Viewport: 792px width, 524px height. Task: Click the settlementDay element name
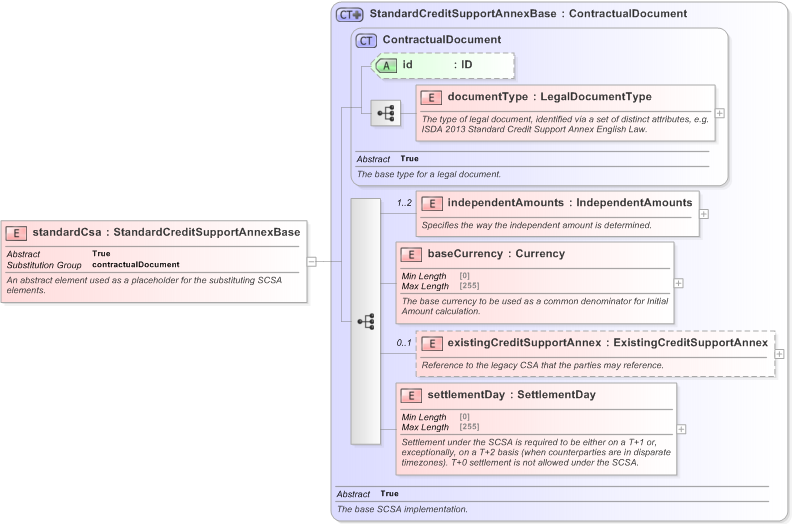466,395
